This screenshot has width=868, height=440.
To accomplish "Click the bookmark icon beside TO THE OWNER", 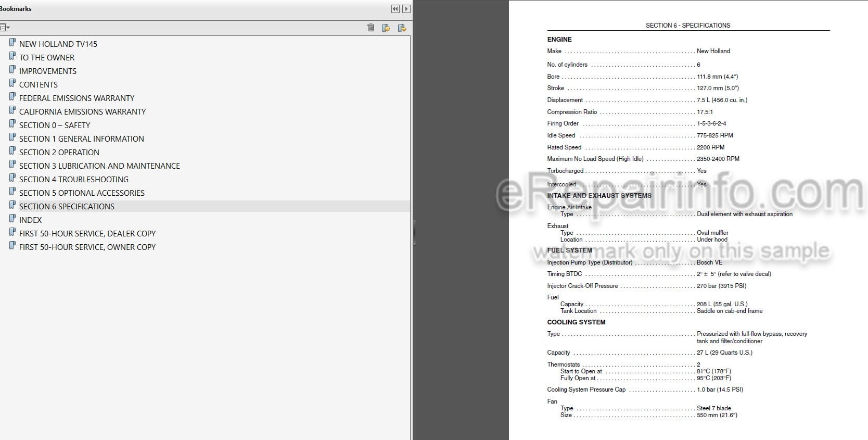I will coord(12,56).
